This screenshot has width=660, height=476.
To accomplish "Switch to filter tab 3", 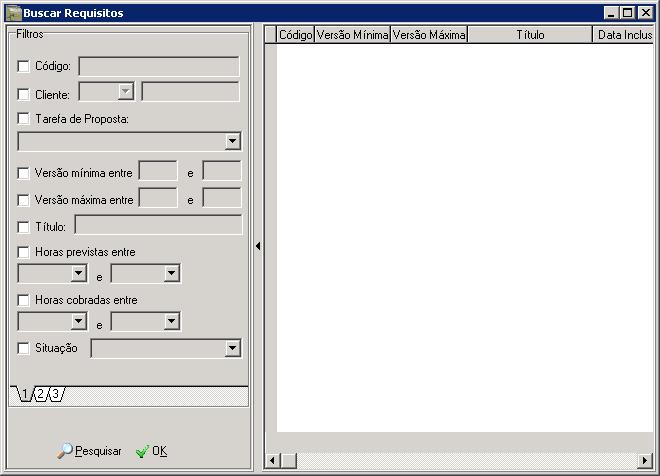I will click(x=55, y=394).
